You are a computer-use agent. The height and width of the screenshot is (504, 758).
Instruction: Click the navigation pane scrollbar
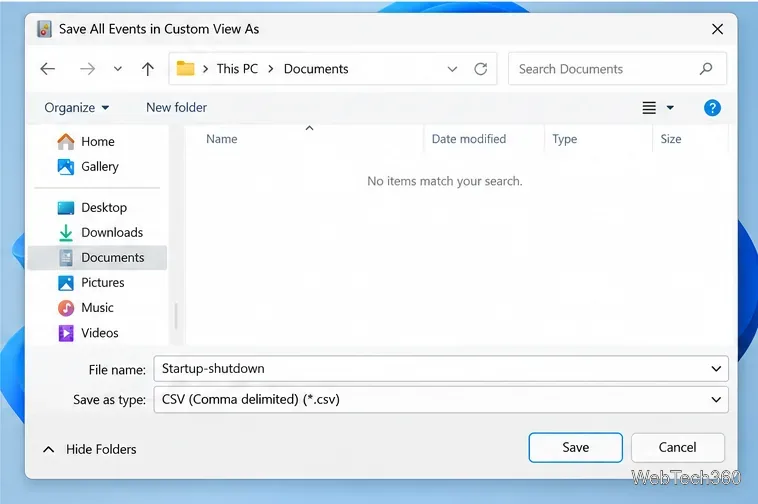tap(176, 316)
